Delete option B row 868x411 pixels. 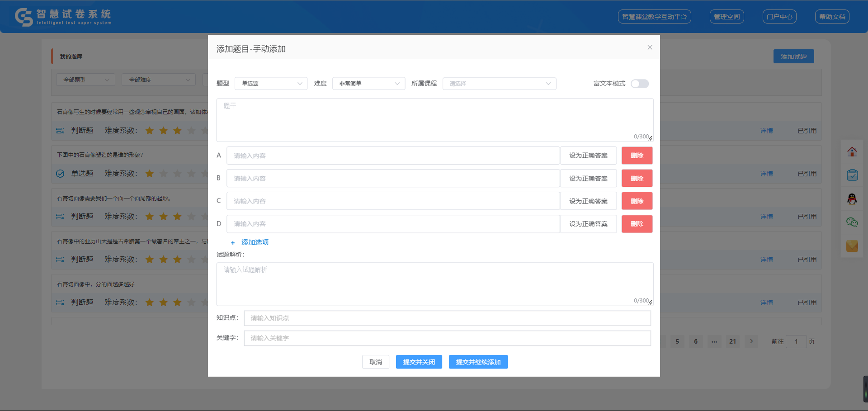pos(637,179)
